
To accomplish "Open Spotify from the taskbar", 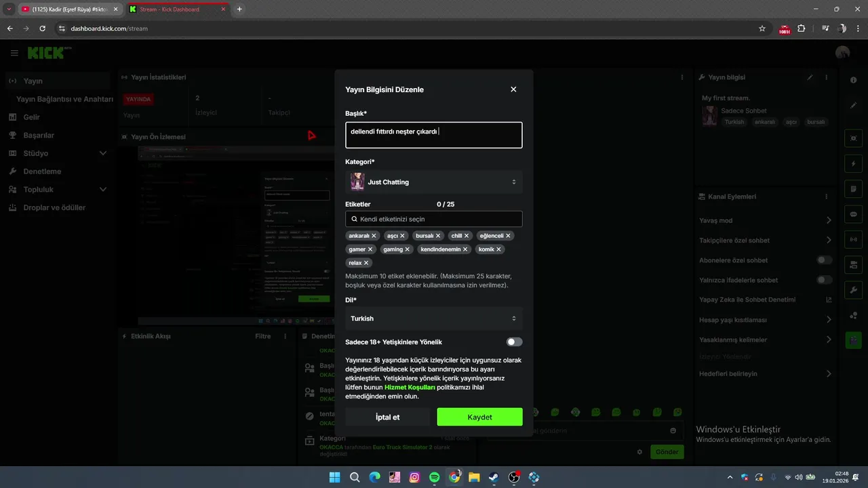I will point(434,477).
